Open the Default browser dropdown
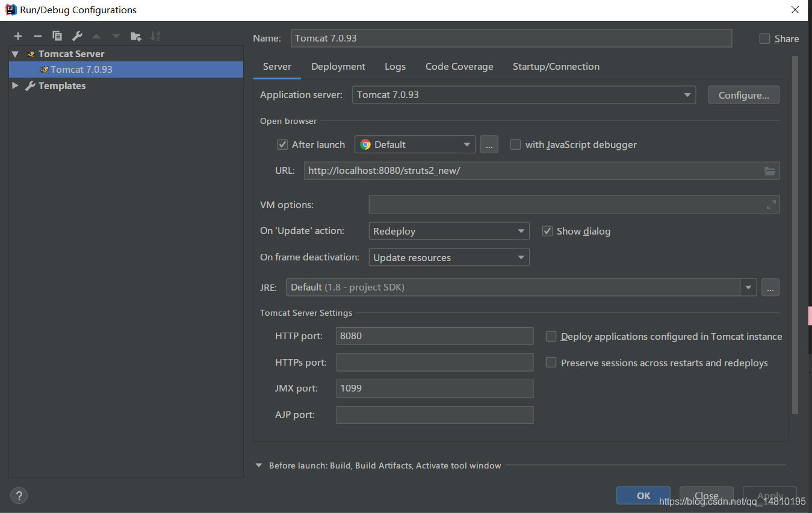Image resolution: width=812 pixels, height=513 pixels. pos(415,144)
